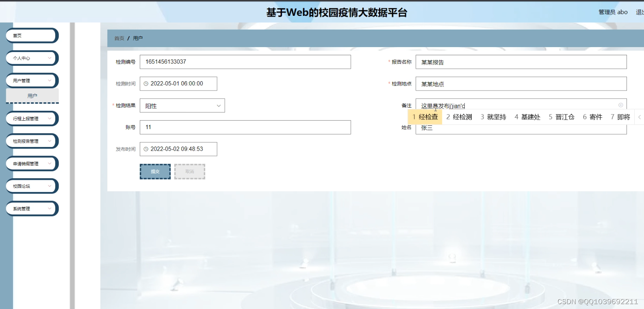Screen dimensions: 644x309
Task: Click the 退出 logout link
Action: 640,12
